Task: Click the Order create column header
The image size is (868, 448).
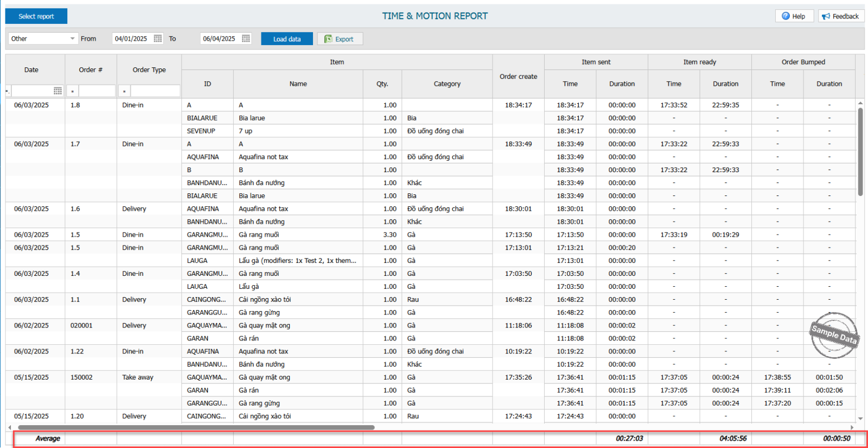Action: click(518, 77)
